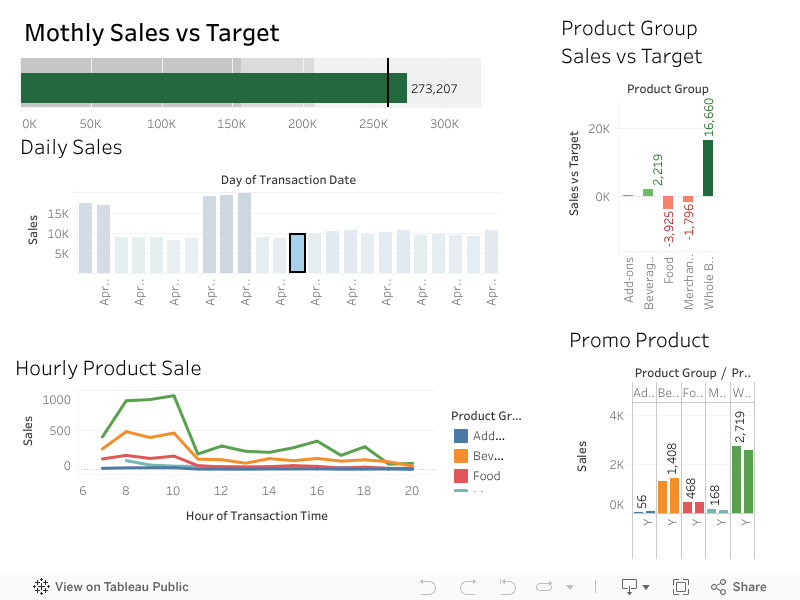Screen dimensions: 800x600
Task: Click the Revert icon in toolbar
Action: [507, 587]
